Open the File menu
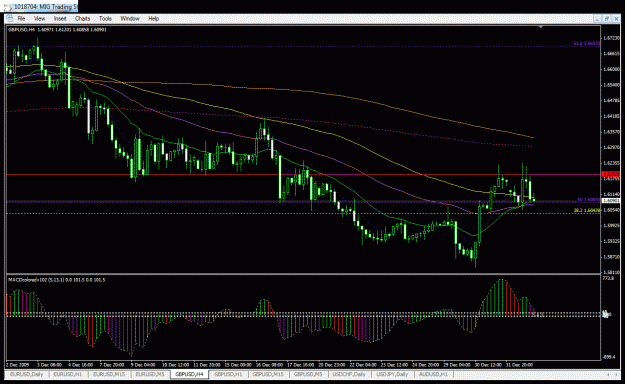The image size is (625, 384). [21, 19]
